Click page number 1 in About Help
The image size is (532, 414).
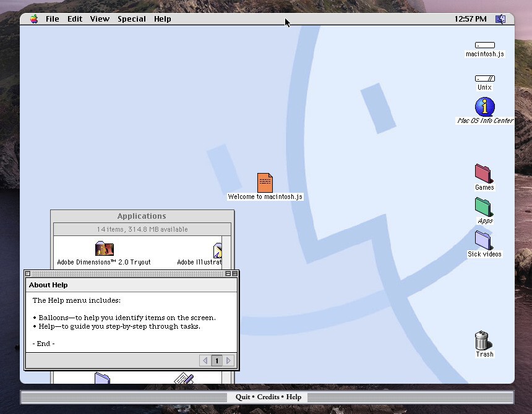pyautogui.click(x=217, y=360)
